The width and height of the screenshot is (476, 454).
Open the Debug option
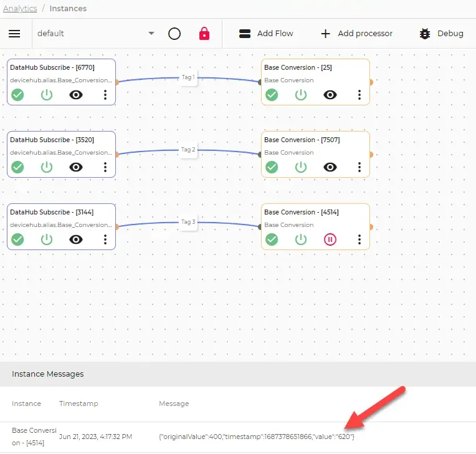point(441,34)
